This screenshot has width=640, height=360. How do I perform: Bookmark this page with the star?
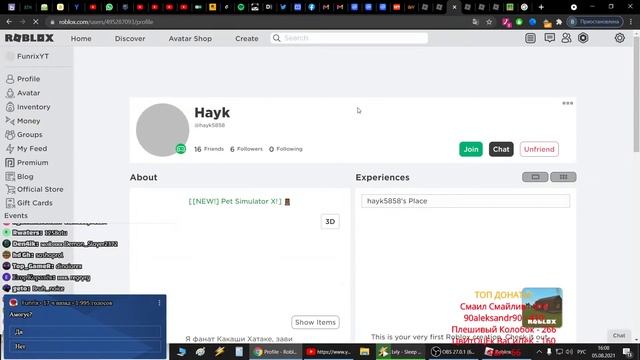(x=489, y=22)
